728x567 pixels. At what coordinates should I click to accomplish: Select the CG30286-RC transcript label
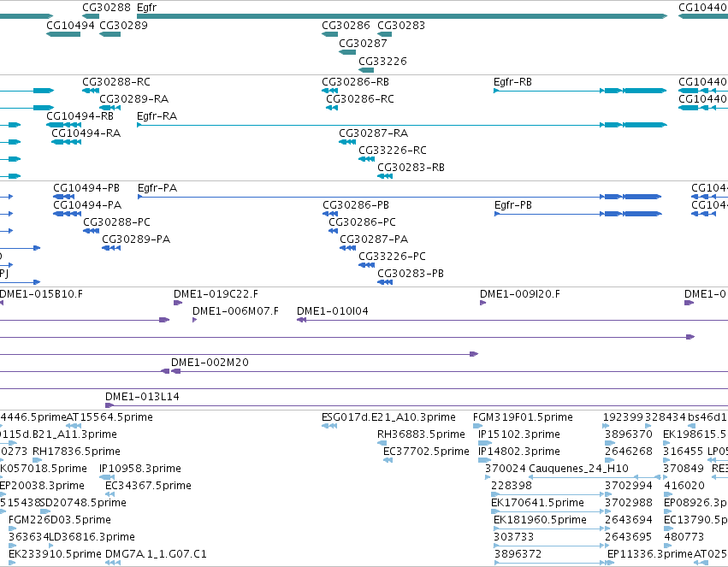click(360, 99)
